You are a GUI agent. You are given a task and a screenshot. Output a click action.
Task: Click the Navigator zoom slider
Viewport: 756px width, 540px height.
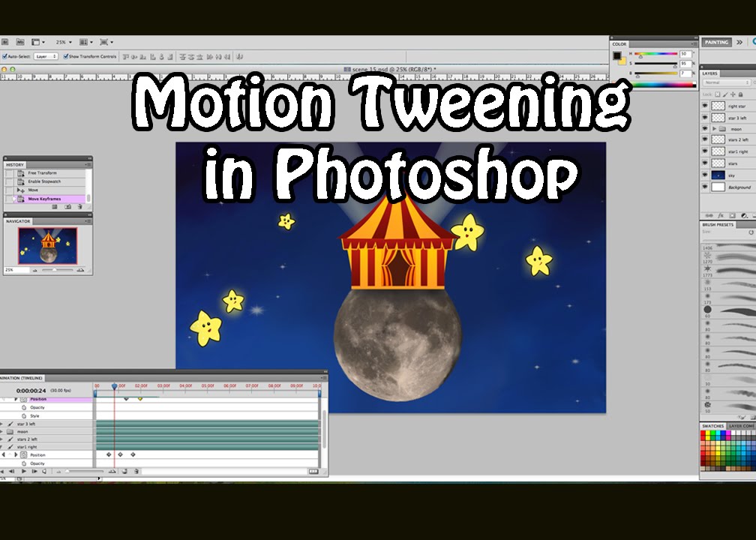[57, 270]
